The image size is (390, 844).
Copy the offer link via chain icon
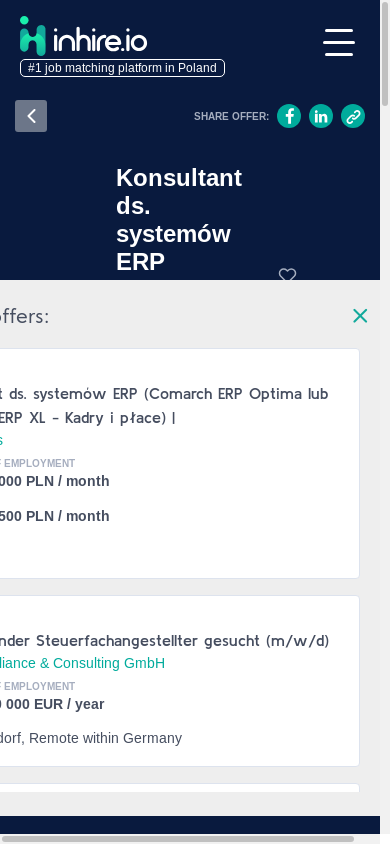(x=353, y=116)
